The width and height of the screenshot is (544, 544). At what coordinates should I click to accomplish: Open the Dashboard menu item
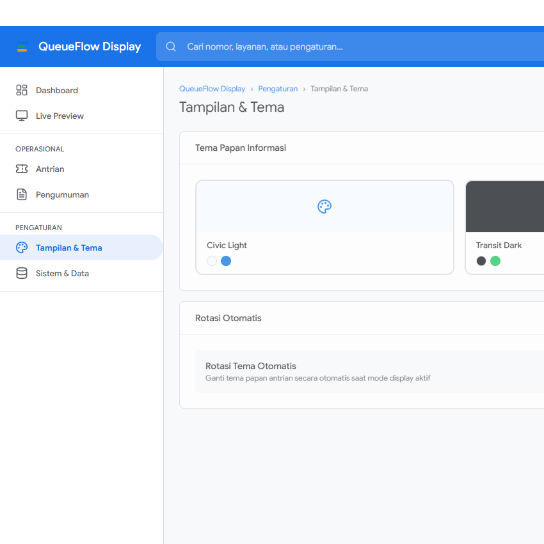pyautogui.click(x=81, y=90)
